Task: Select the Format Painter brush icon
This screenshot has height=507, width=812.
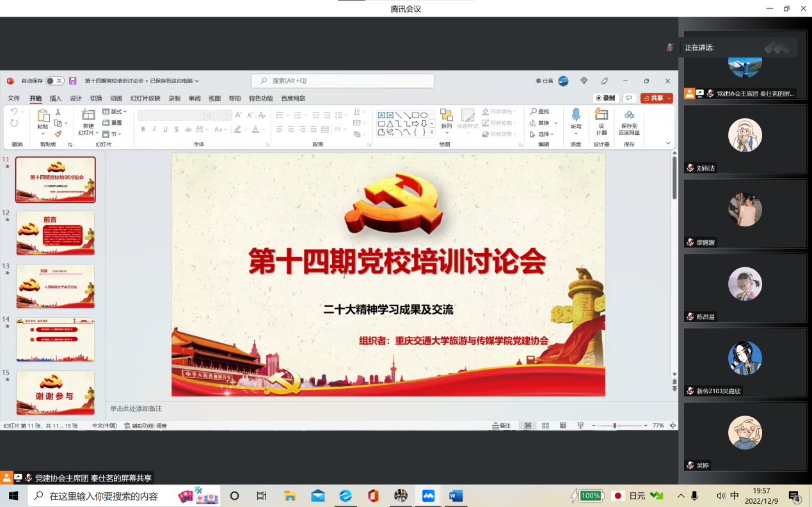Action: 58,134
